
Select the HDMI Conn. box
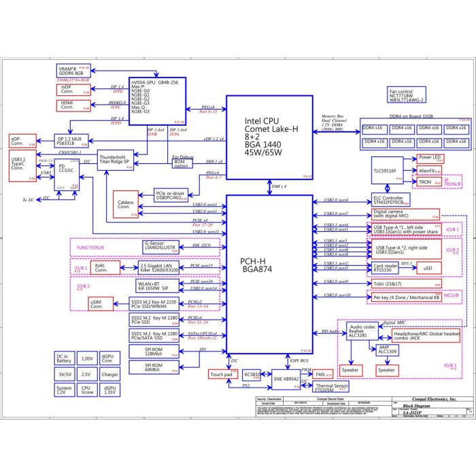point(73,105)
